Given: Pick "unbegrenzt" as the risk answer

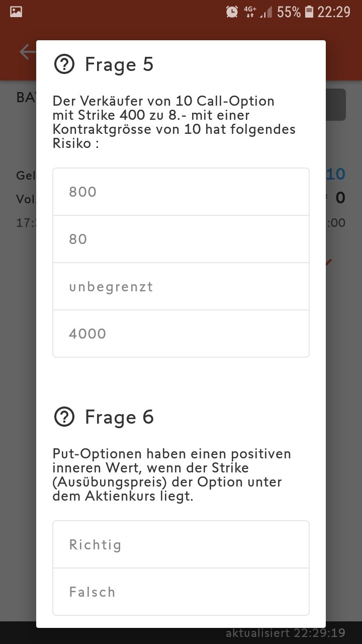Looking at the screenshot, I should point(181,286).
